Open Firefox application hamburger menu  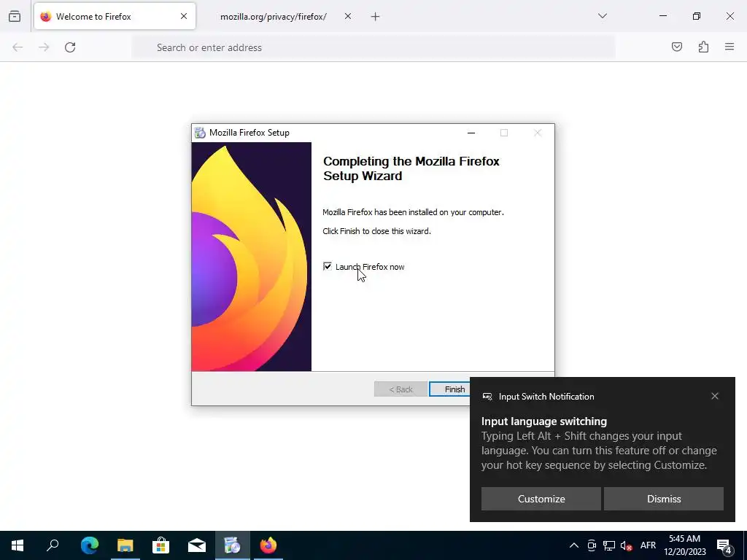tap(729, 47)
